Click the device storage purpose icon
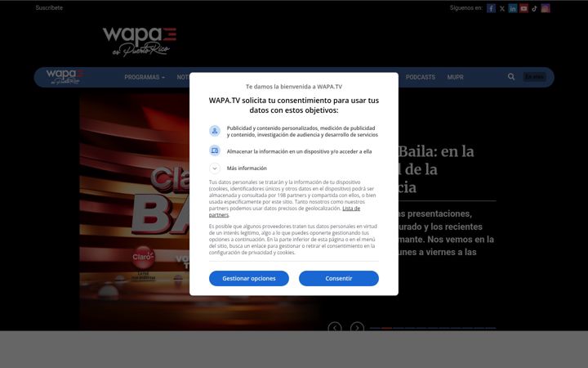Viewport: 588px width, 368px height. click(x=215, y=151)
